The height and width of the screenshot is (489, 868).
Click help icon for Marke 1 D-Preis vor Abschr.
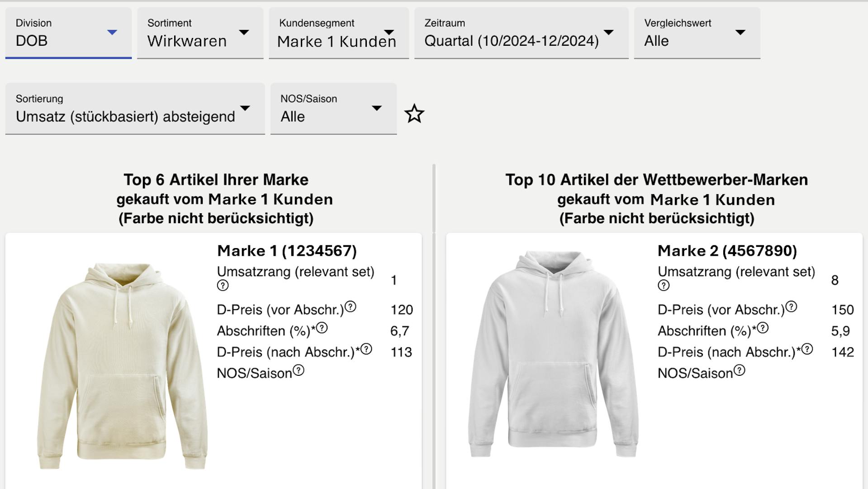tap(351, 307)
